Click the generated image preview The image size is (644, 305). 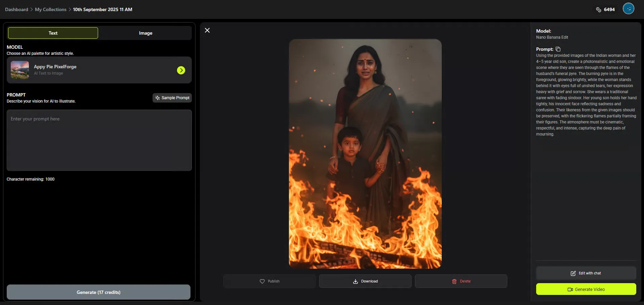pyautogui.click(x=365, y=154)
